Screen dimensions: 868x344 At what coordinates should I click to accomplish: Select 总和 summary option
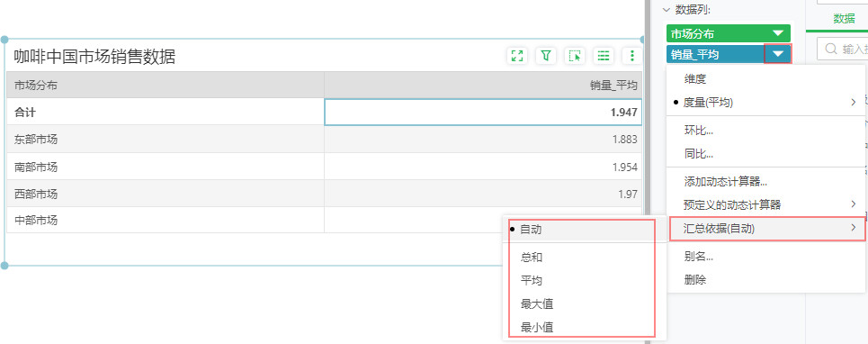point(585,257)
